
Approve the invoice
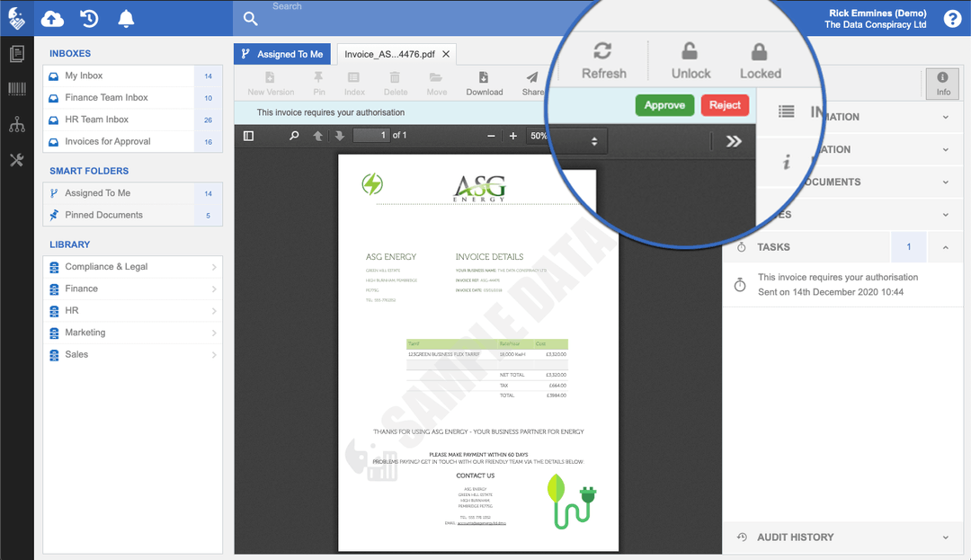pos(664,105)
